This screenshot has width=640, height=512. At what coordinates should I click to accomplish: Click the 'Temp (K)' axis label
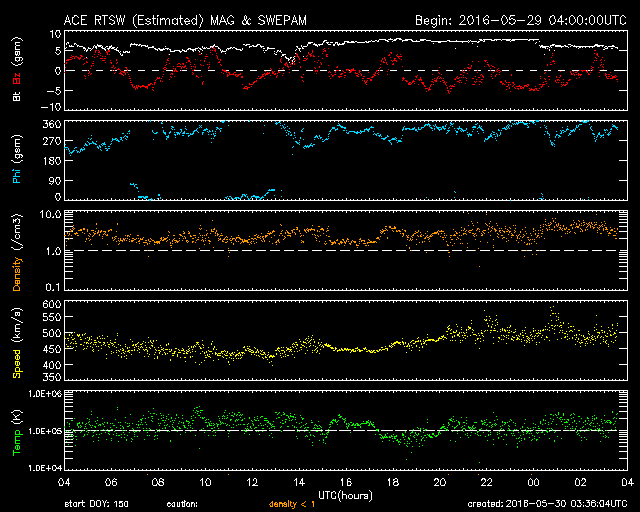17,432
